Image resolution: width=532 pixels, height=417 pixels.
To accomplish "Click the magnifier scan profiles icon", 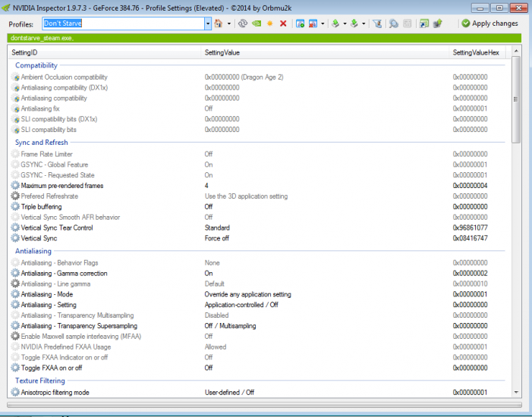I will click(x=394, y=24).
